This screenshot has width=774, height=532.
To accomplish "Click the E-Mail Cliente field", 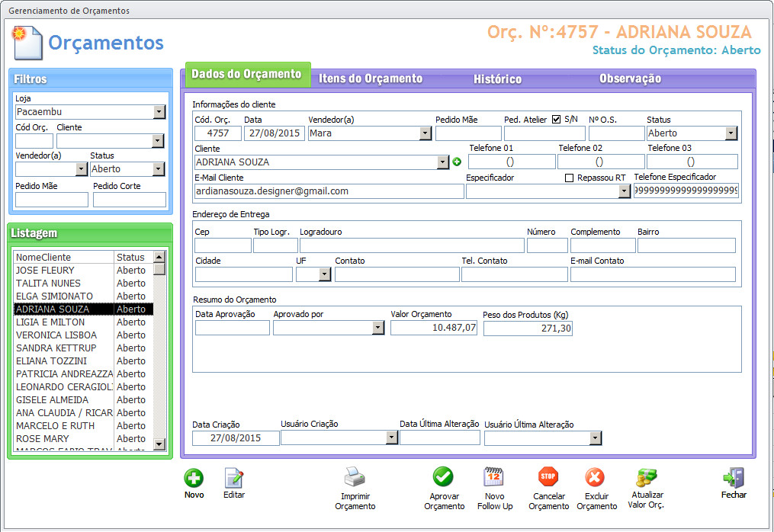I will click(329, 191).
